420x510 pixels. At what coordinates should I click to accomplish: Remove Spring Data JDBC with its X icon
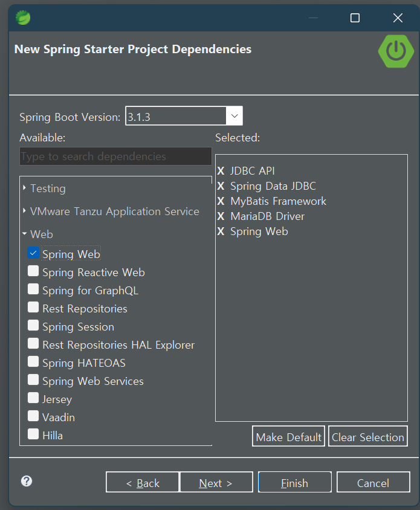point(221,186)
